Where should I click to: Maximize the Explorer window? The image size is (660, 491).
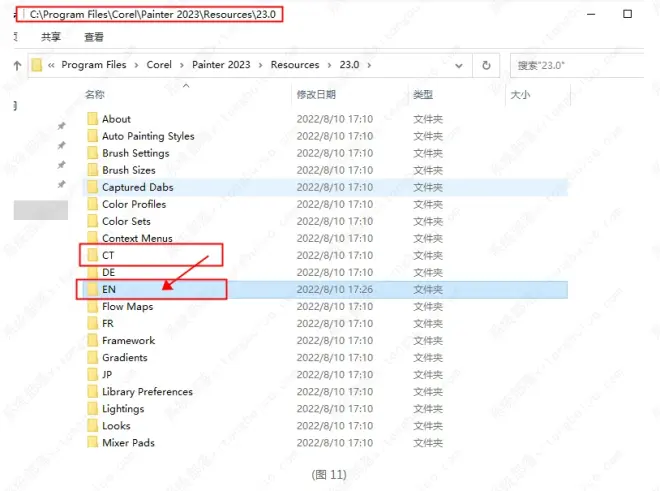point(628,14)
